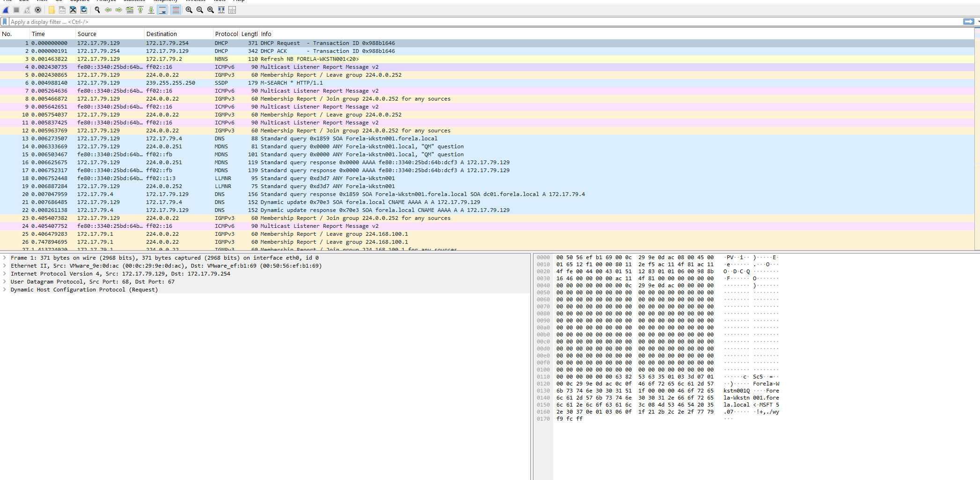
Task: Save this capture file
Action: click(62, 10)
